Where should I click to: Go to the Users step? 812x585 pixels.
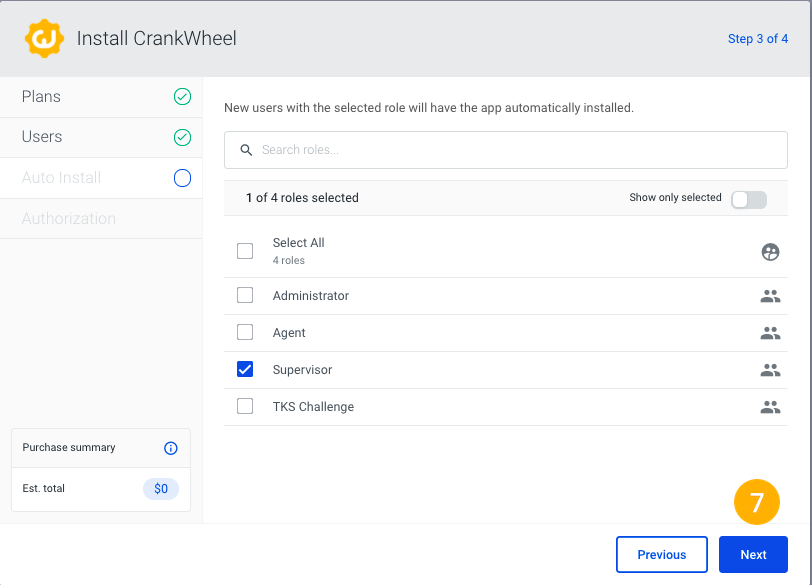click(101, 137)
